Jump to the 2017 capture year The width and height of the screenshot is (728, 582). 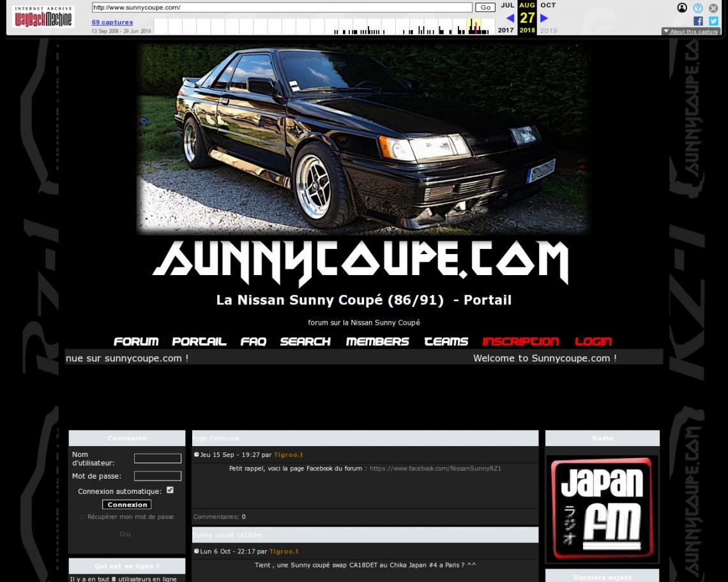(x=506, y=30)
